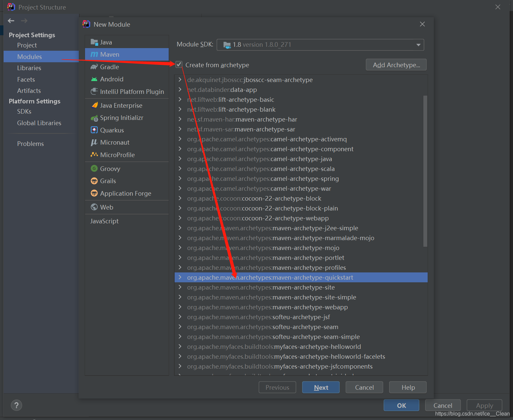513x420 pixels.
Task: Click the Next button
Action: pos(321,387)
